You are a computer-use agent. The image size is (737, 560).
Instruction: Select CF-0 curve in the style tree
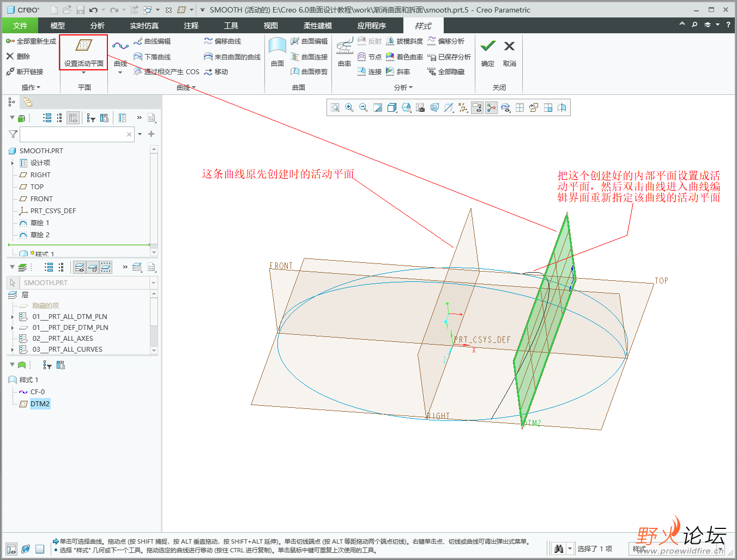[38, 392]
